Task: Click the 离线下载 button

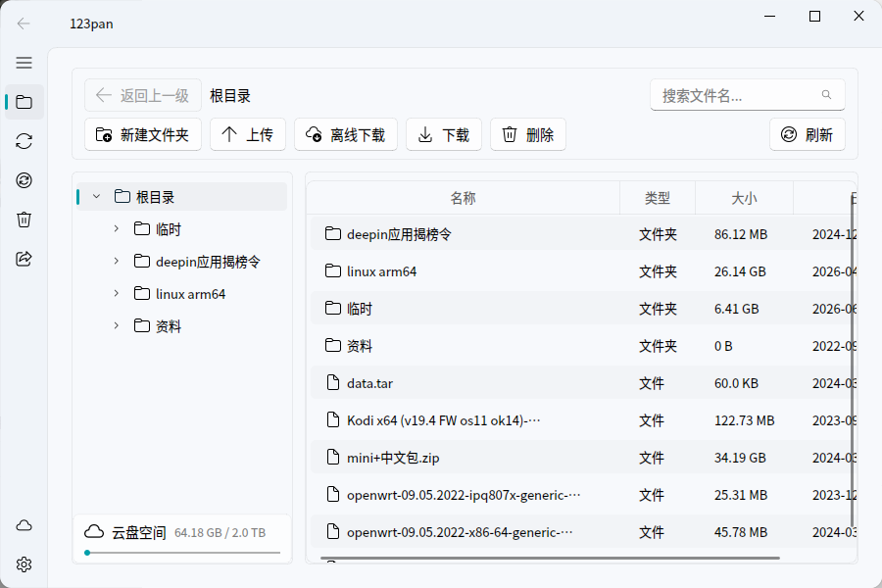Action: pyautogui.click(x=346, y=135)
